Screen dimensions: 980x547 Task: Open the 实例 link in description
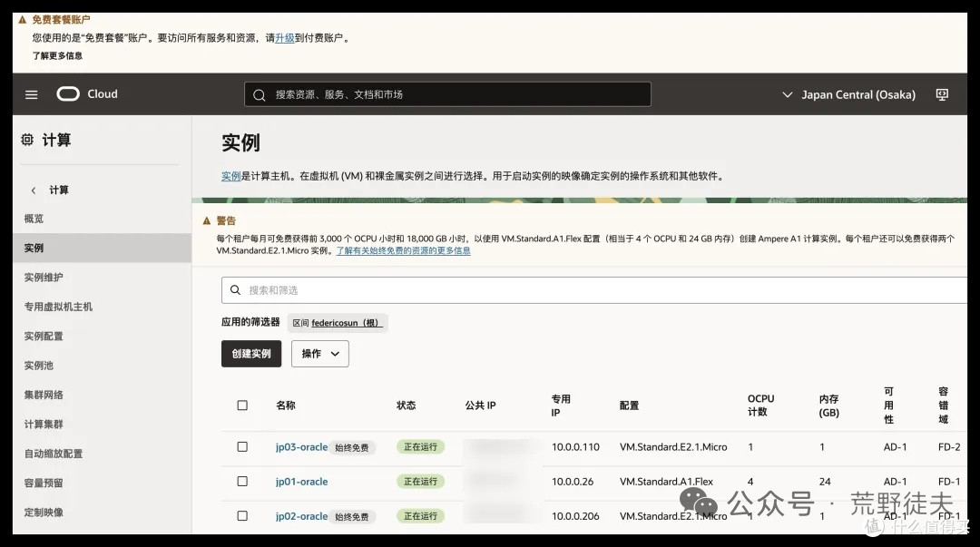click(x=230, y=176)
